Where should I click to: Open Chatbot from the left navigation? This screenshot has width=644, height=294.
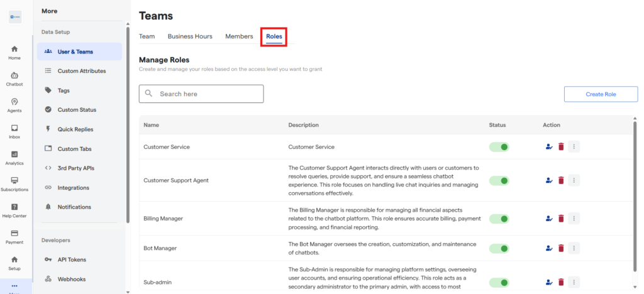[14, 79]
